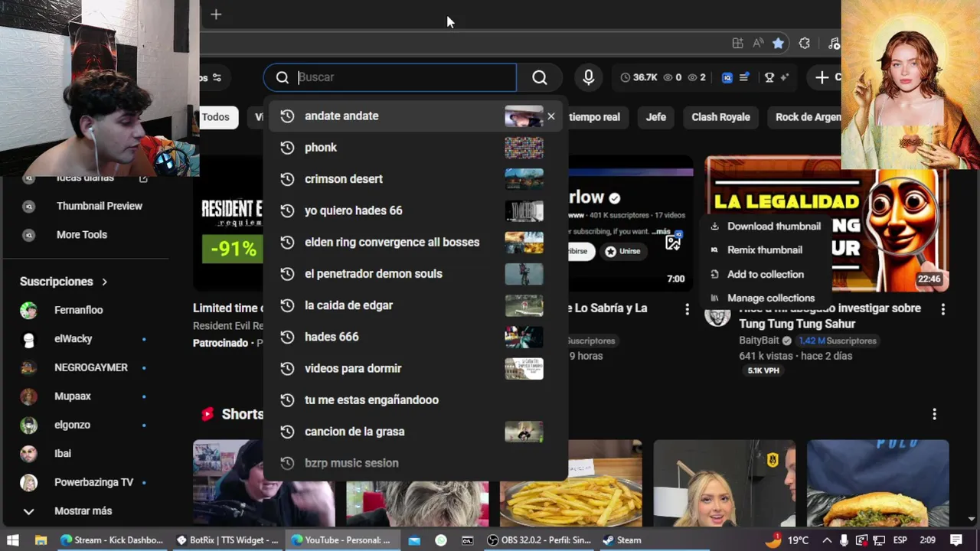This screenshot has height=551, width=980.
Task: Click the blue IQ extension badge
Action: point(727,77)
